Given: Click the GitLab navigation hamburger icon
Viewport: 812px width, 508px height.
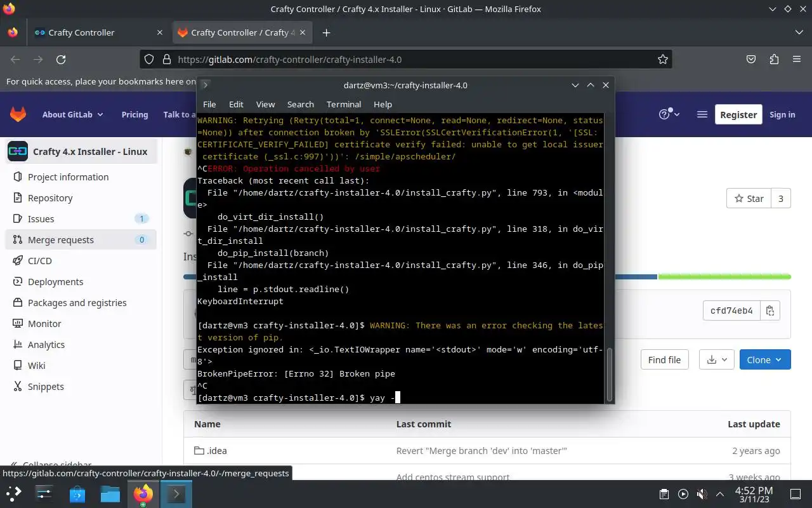Looking at the screenshot, I should coord(702,114).
